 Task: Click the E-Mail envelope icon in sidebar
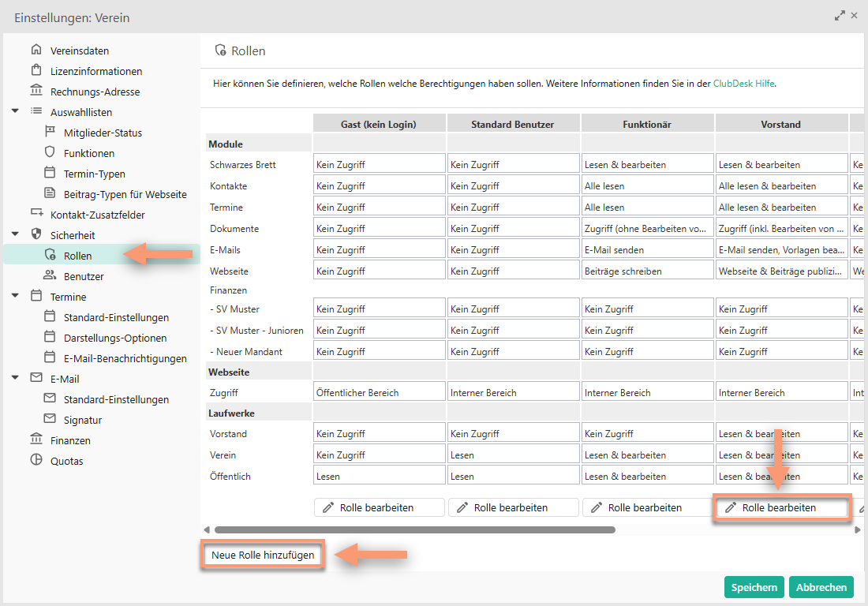pyautogui.click(x=36, y=377)
